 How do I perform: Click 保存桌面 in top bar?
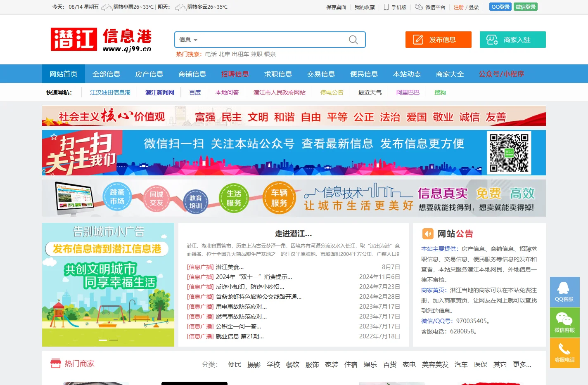coord(336,7)
